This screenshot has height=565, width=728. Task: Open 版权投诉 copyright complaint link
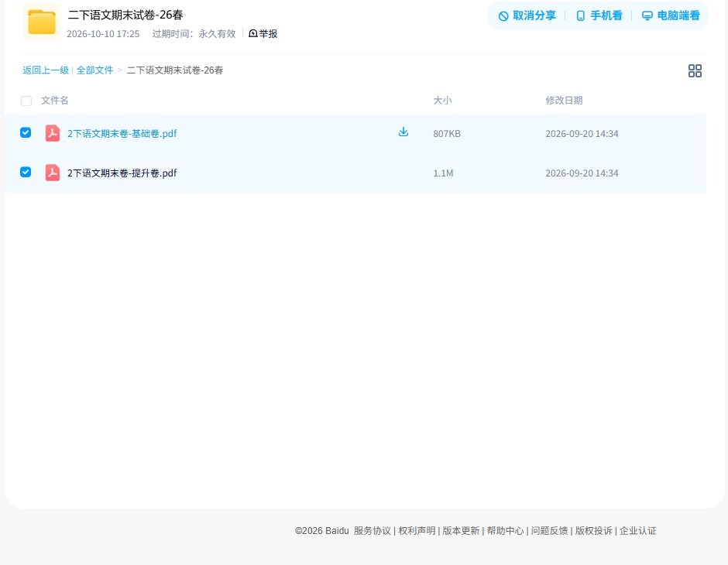[594, 531]
